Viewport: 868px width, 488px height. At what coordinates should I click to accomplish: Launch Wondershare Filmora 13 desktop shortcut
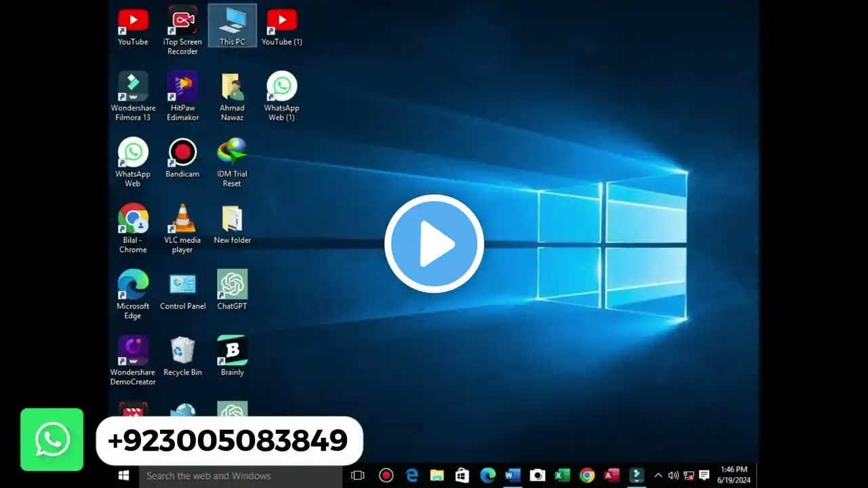(x=133, y=96)
